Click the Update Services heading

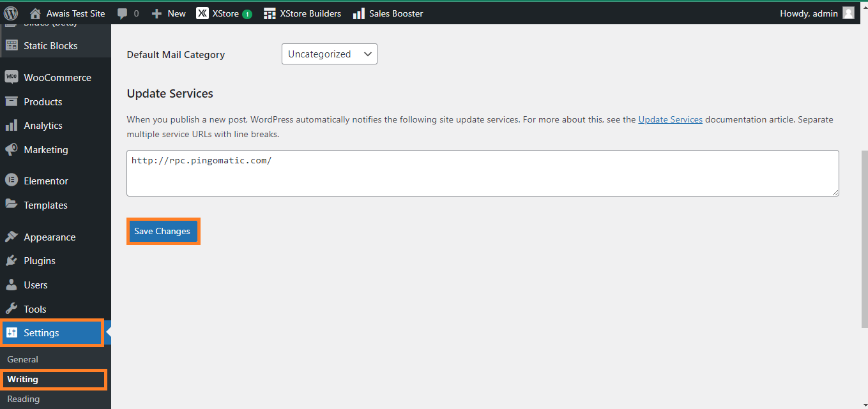point(170,93)
